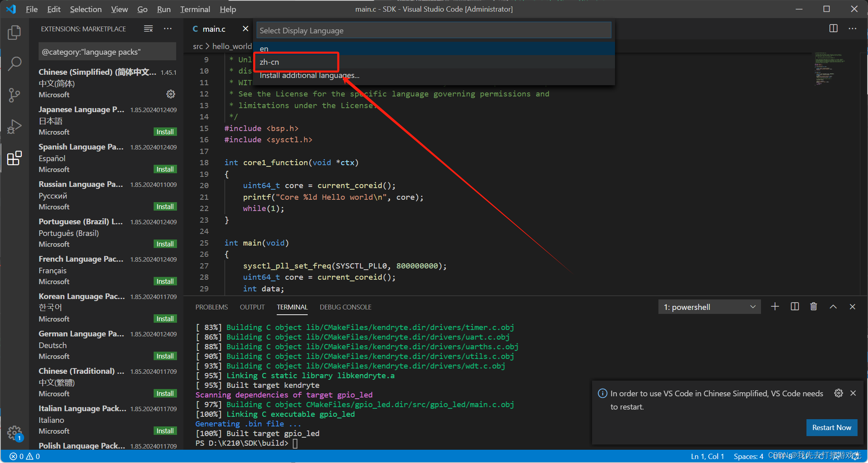Click the errors and warnings status indicator
The height and width of the screenshot is (463, 868).
point(25,456)
